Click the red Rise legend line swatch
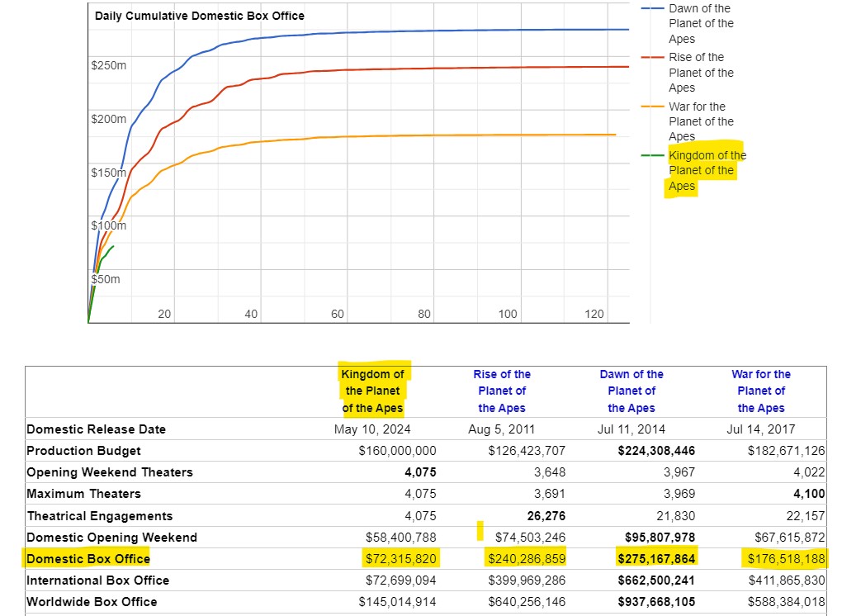This screenshot has width=842, height=616. pyautogui.click(x=652, y=58)
